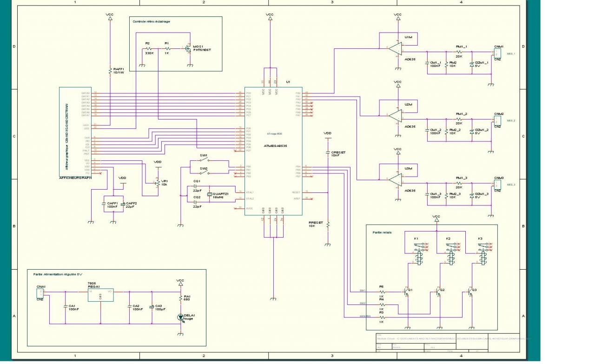This screenshot has width=595, height=364.
Task: Click the QUARTZ1 16MHz crystal
Action: (210, 194)
